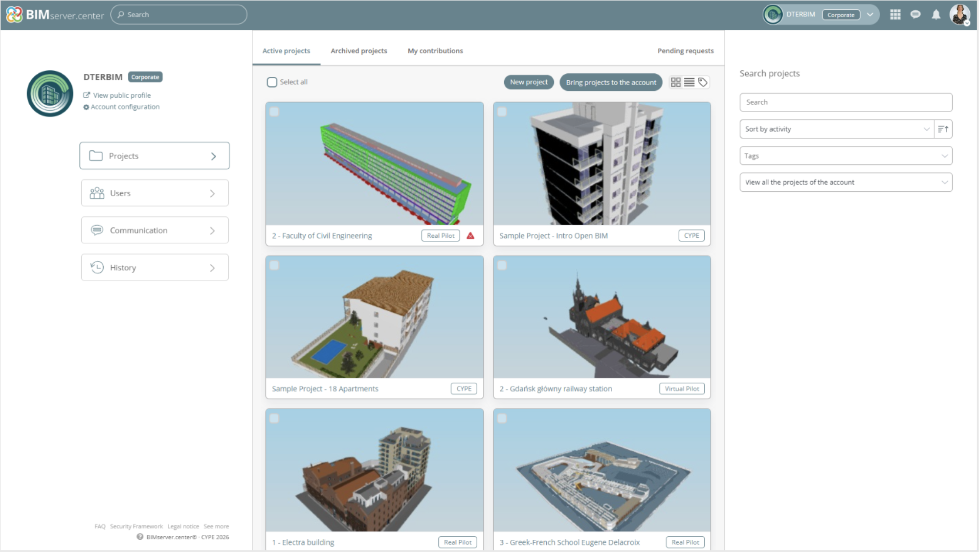
Task: Open the Security Framework footer link
Action: point(136,527)
